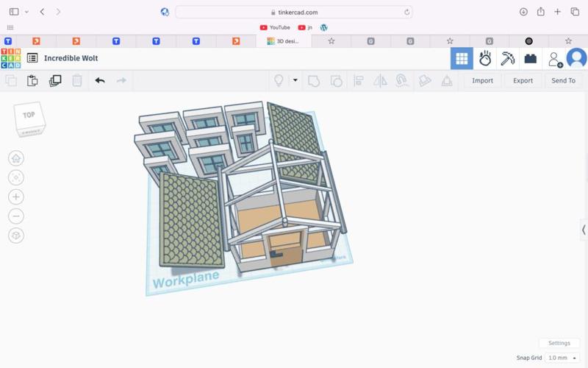
Task: Expand the show-all visibility dropdown arrow
Action: (295, 80)
